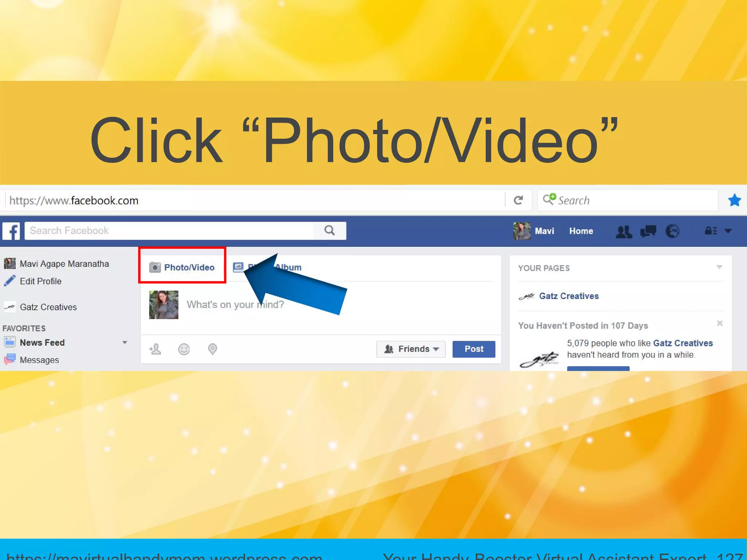Click the Messages icon in the sidebar
Screen dimensions: 747x560
(x=9, y=359)
